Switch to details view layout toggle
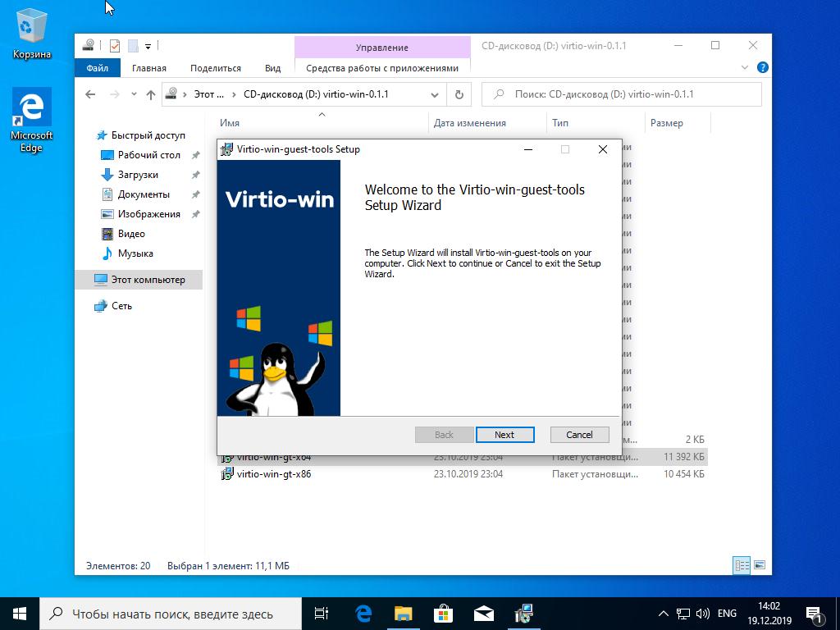Screen dimensions: 840x630 (x=742, y=565)
